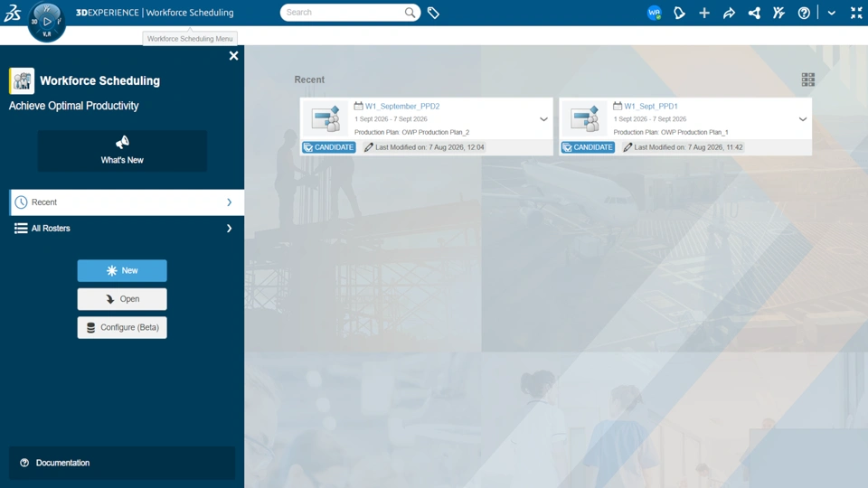Screen dimensions: 868x488
Task: Close the Workforce Scheduling side panel
Action: click(x=233, y=56)
